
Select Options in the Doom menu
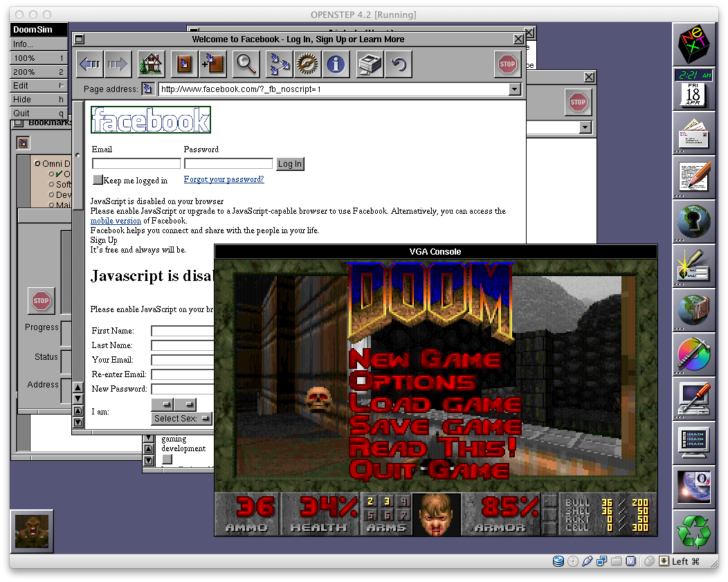[412, 381]
